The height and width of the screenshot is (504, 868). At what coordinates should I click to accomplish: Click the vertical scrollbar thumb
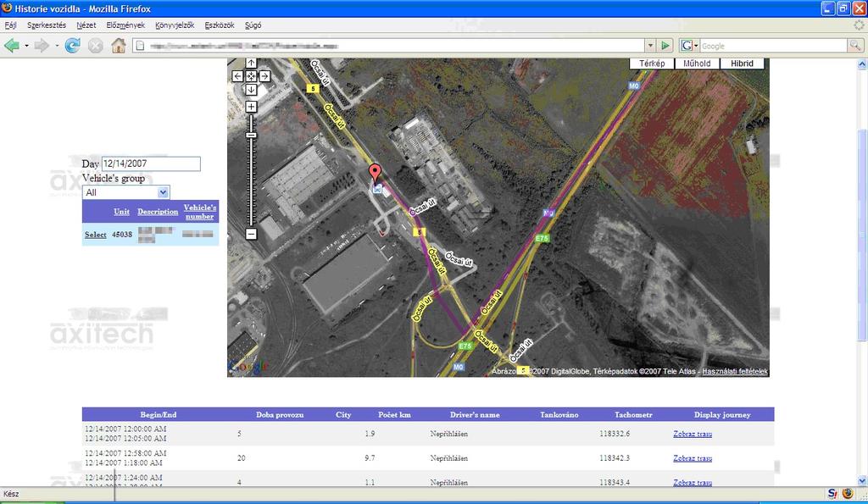click(x=862, y=235)
